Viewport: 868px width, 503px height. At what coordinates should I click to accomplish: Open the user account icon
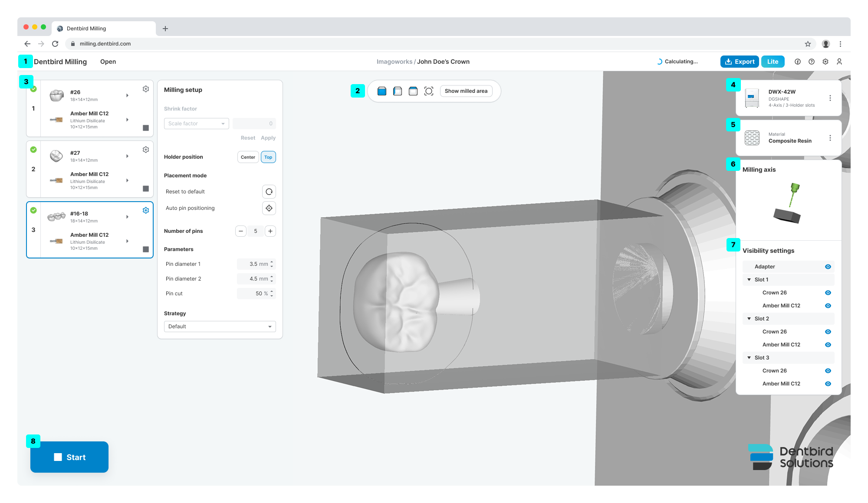point(839,62)
